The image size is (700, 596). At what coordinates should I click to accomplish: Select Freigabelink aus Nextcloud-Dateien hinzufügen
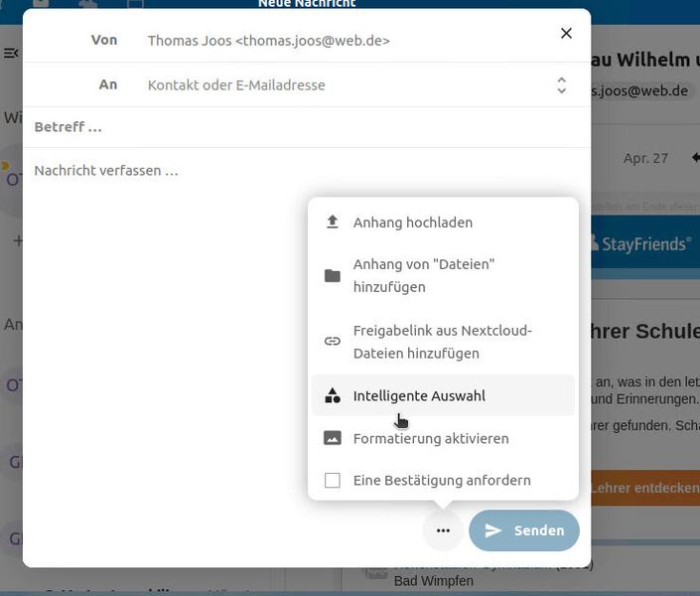(x=443, y=342)
